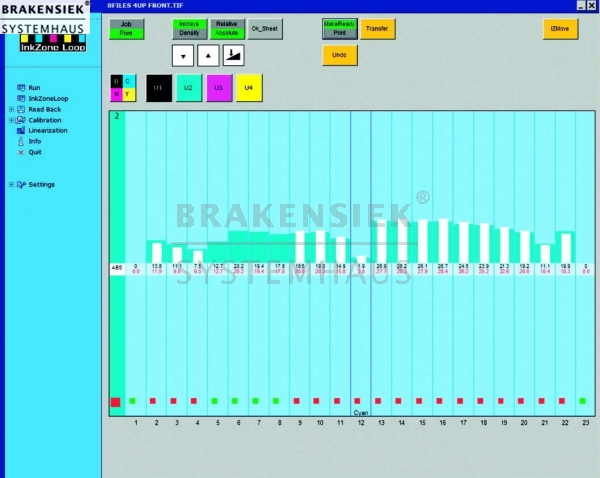The width and height of the screenshot is (600, 478).
Task: Toggle the Relative / Absolute switch
Action: 227,29
